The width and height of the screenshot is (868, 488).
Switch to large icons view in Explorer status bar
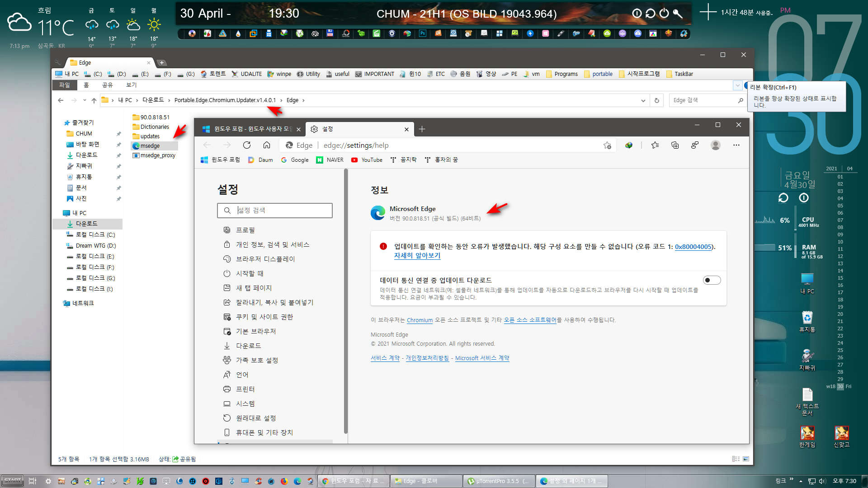pos(746,459)
